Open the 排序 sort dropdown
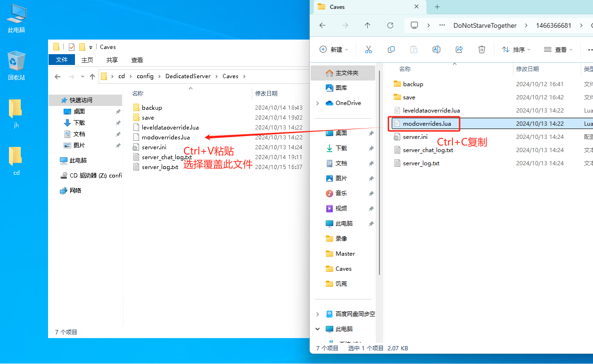593x364 pixels. 516,49
